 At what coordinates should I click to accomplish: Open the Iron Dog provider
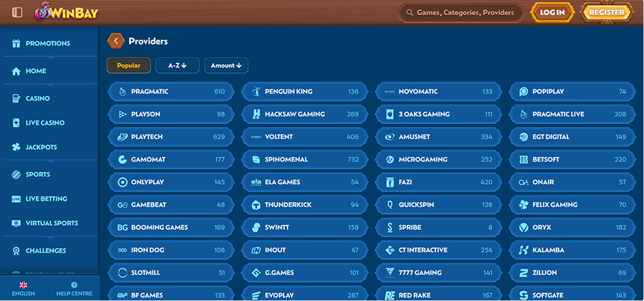[x=171, y=250]
